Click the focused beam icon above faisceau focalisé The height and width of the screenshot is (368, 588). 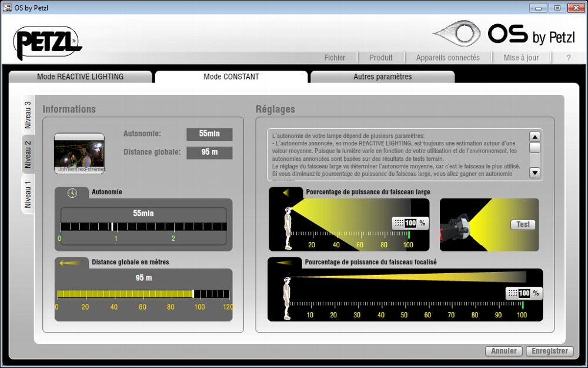[284, 263]
